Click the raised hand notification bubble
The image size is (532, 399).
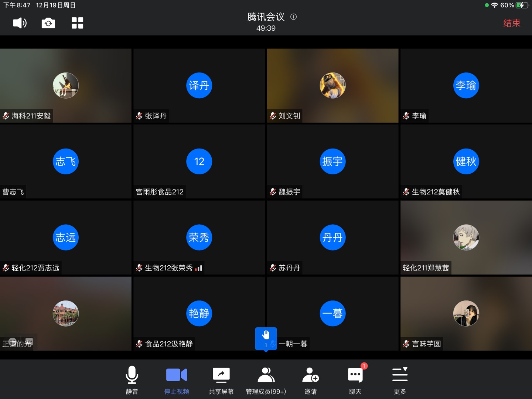point(266,338)
